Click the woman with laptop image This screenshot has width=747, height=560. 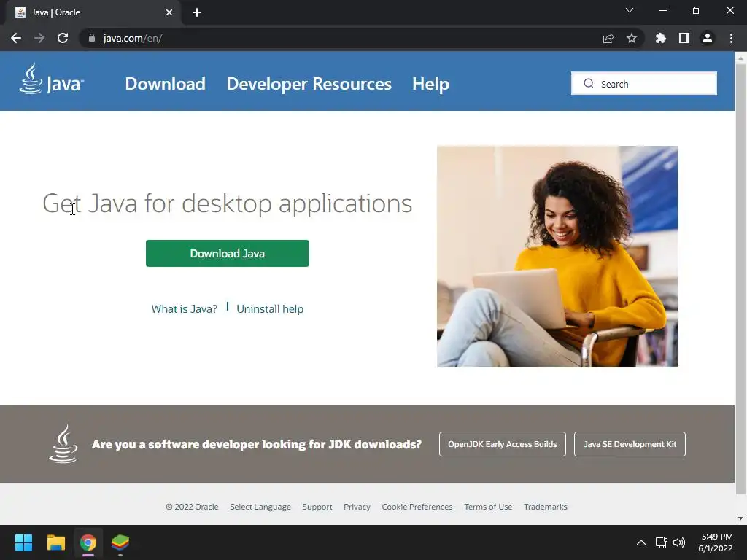(557, 256)
